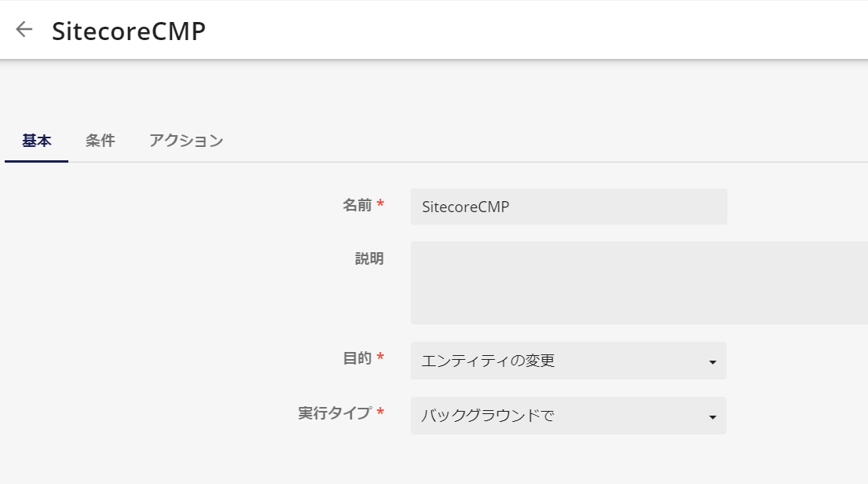Go back using the left arrow icon

pos(24,29)
